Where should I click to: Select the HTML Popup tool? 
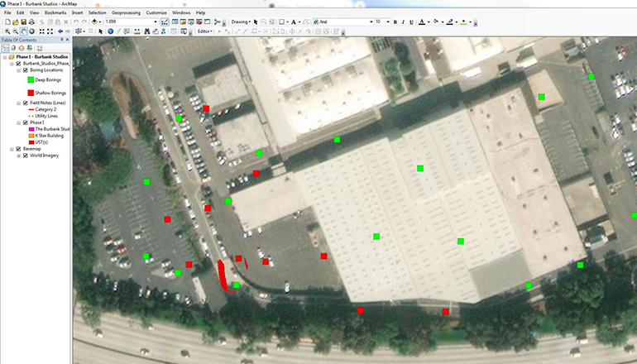point(127,31)
